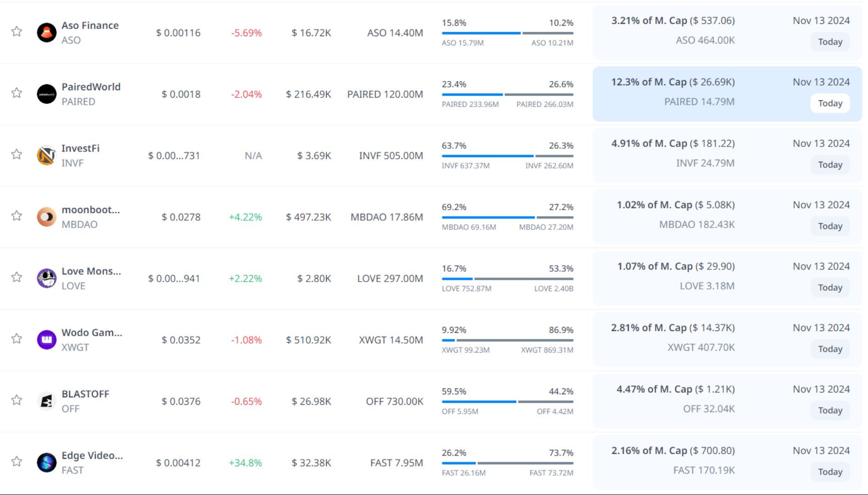Favorite Aso Finance with the star
The image size is (868, 495).
click(x=16, y=32)
